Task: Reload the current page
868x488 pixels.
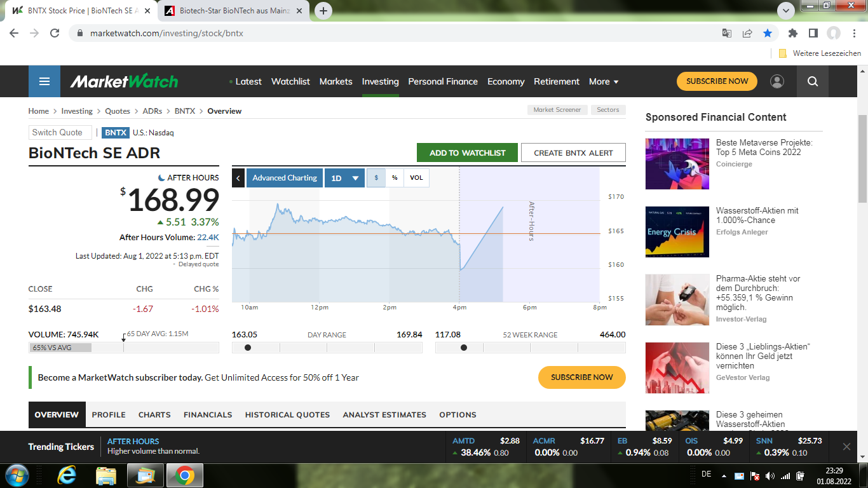Action: point(55,33)
